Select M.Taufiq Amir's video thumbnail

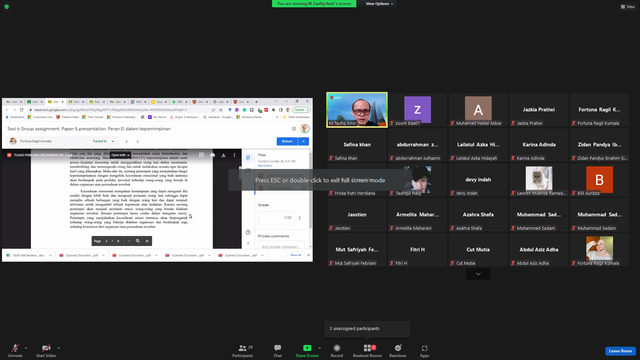click(357, 110)
